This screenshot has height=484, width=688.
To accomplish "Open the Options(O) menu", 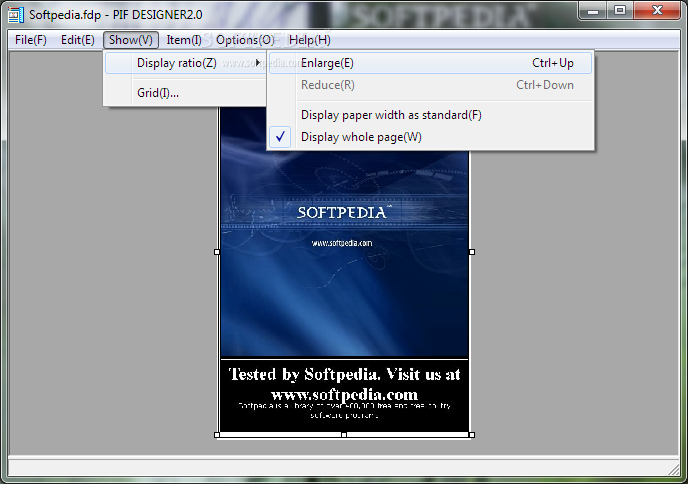I will tap(245, 40).
